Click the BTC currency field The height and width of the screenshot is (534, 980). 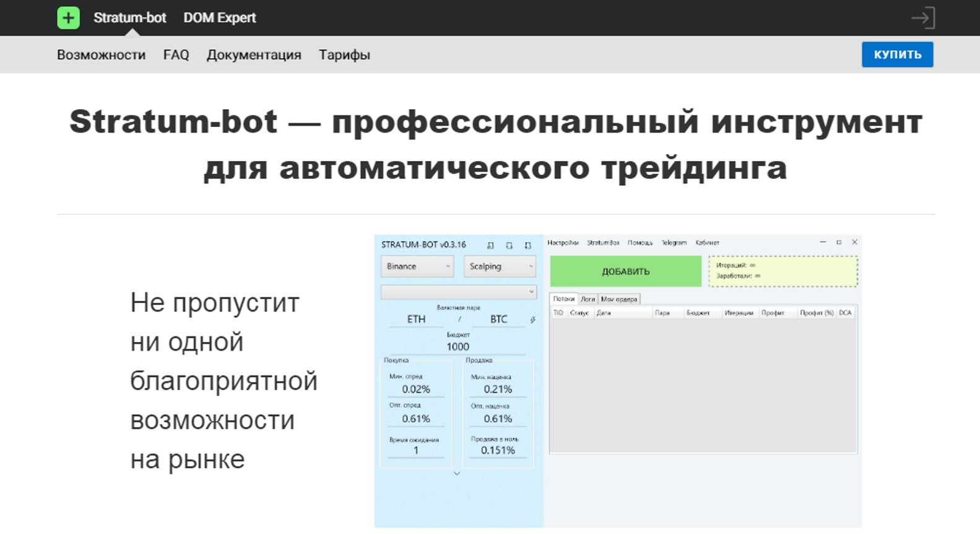[498, 319]
